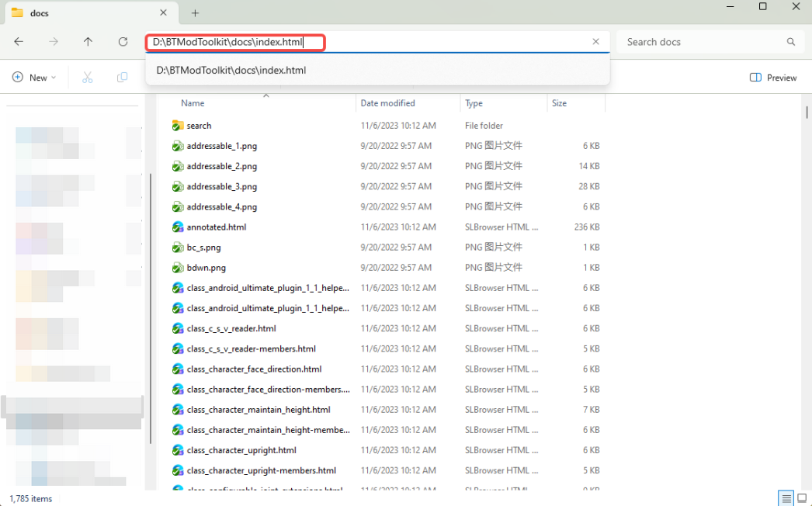Click the file list vertical scrollbar
Image resolution: width=812 pixels, height=506 pixels.
click(x=807, y=112)
